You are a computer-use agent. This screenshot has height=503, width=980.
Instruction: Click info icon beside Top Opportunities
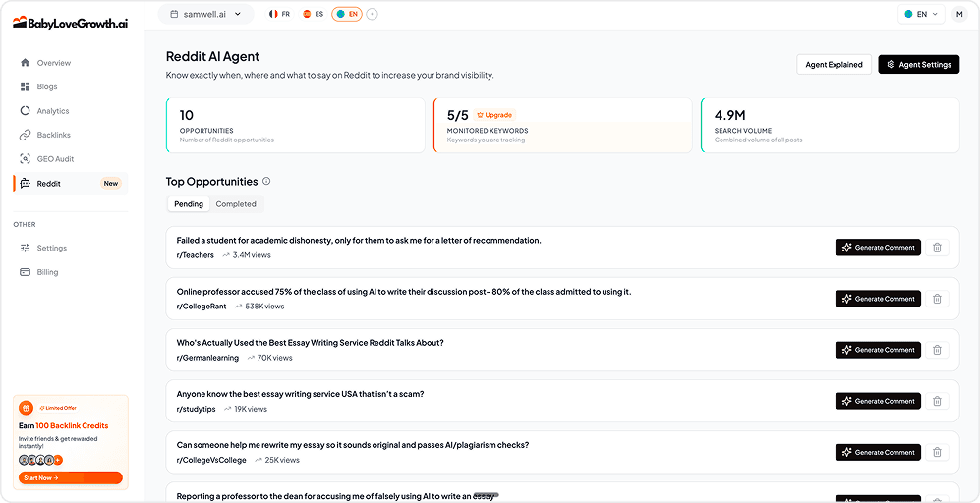tap(266, 182)
